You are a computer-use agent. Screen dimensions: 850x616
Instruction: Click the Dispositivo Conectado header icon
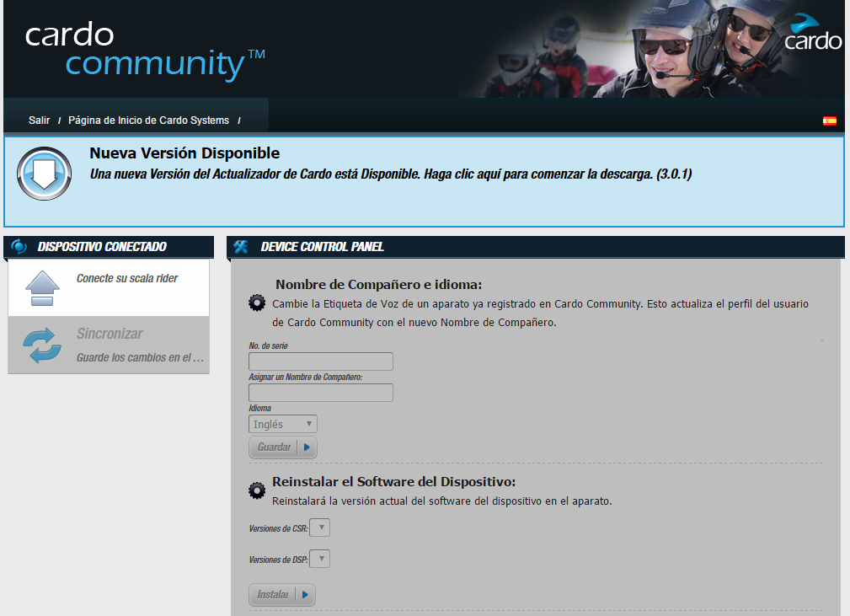pyautogui.click(x=19, y=247)
